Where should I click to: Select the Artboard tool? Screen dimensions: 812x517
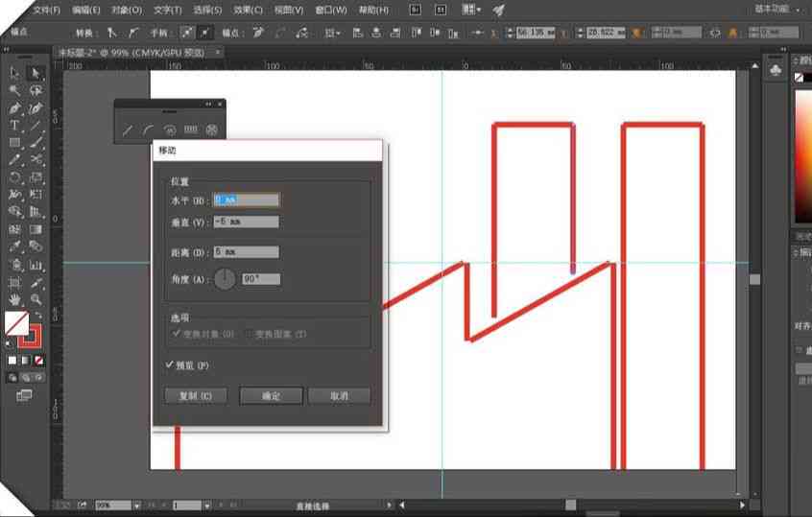14,283
